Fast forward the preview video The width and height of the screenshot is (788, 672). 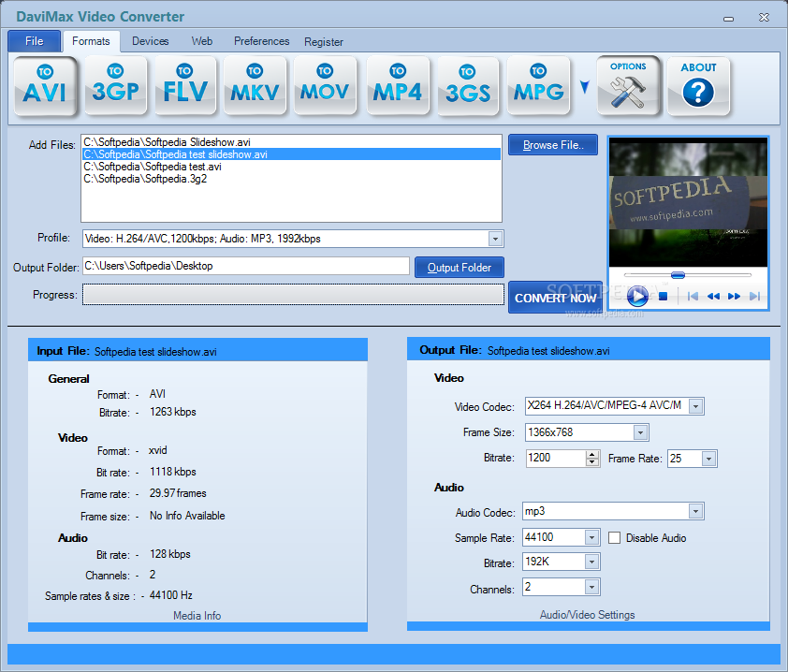point(734,297)
